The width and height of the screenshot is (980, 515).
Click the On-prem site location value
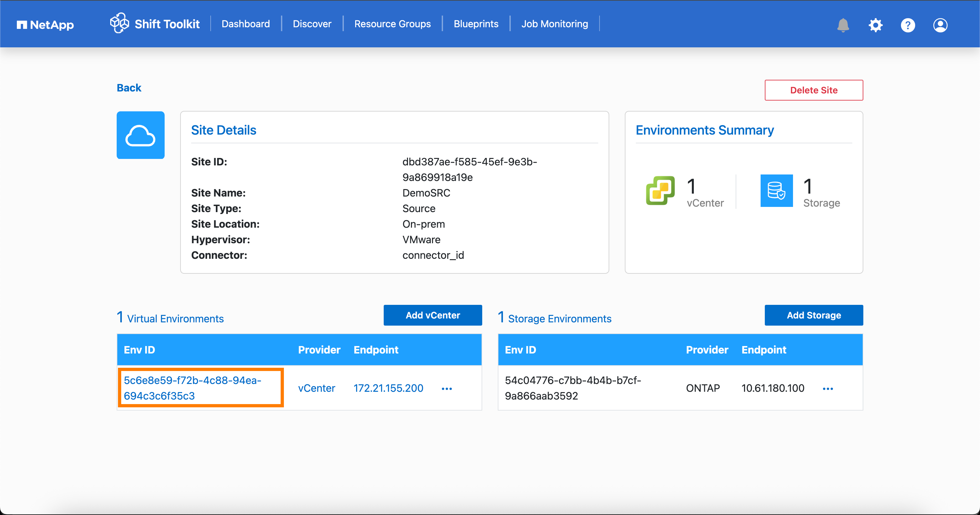click(x=424, y=224)
